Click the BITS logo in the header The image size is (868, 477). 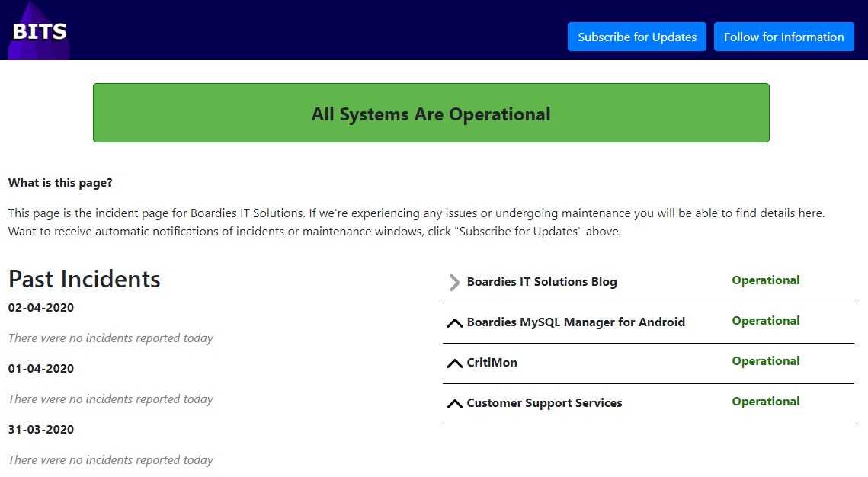click(x=40, y=31)
